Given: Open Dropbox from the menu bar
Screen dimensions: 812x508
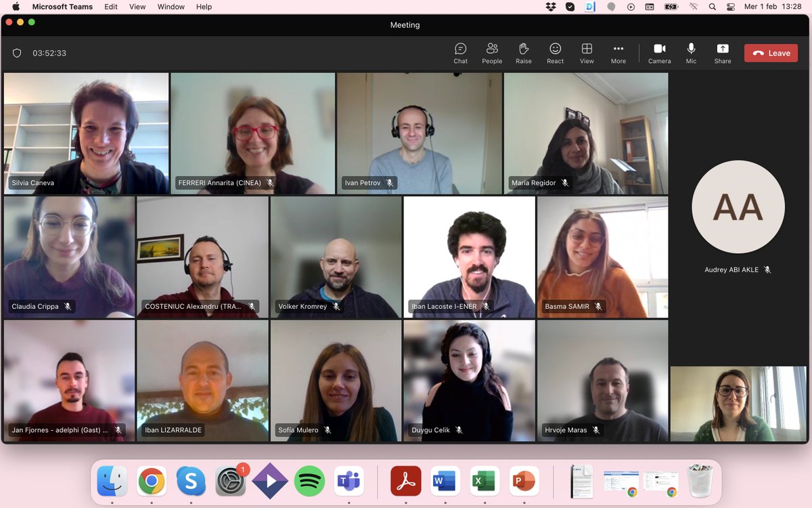Looking at the screenshot, I should tap(550, 7).
